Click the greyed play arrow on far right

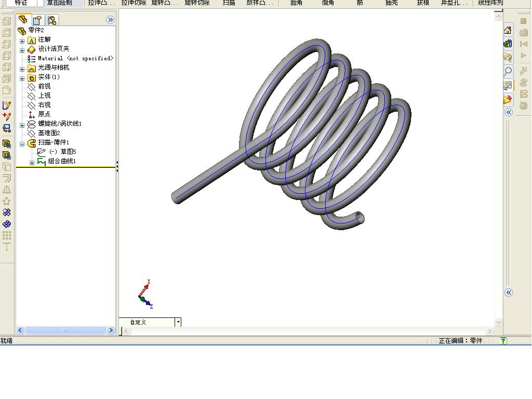(x=524, y=55)
